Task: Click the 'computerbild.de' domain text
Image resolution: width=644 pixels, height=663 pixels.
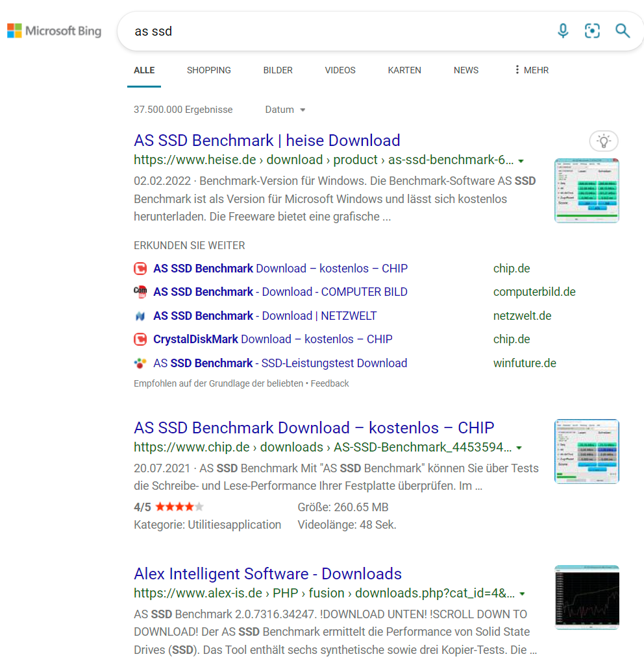Action: (534, 292)
